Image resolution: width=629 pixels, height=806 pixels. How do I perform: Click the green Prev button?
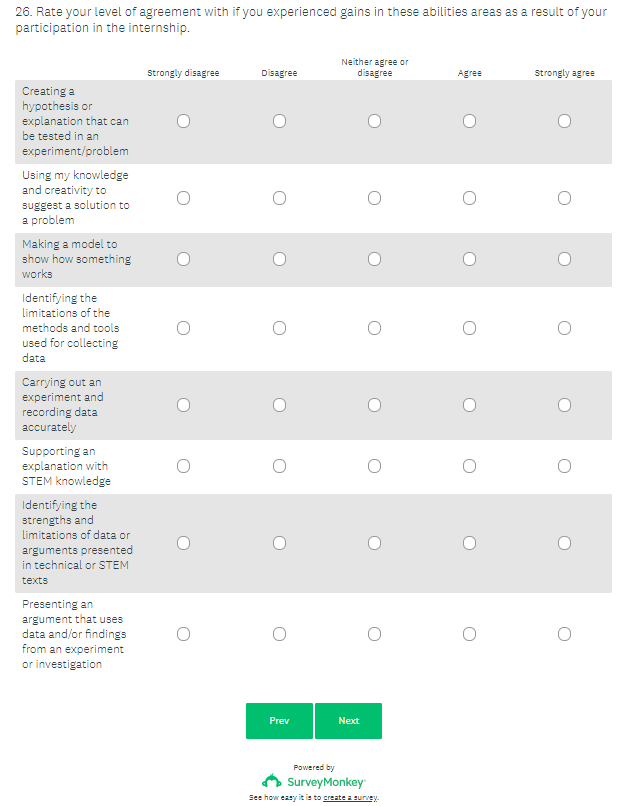pos(279,721)
